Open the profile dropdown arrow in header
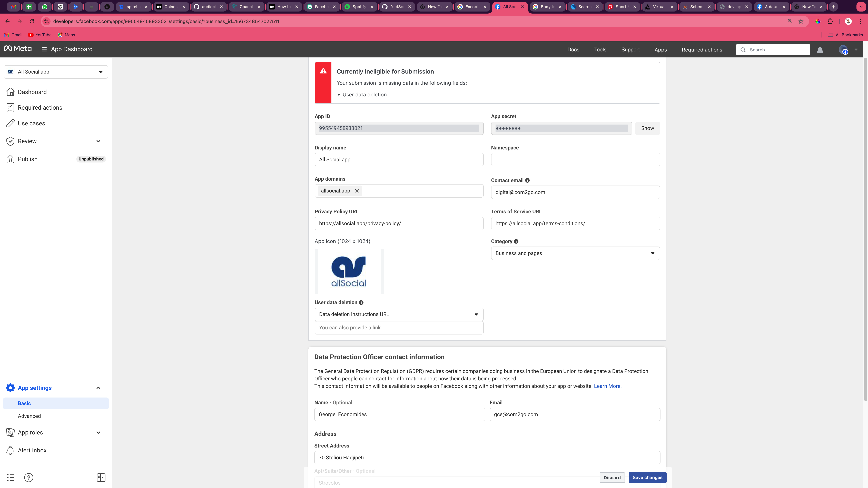868x488 pixels. coord(856,50)
